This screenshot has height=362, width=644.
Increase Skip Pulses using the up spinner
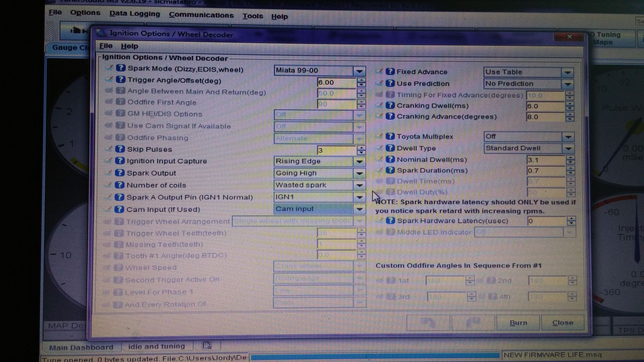(x=361, y=148)
